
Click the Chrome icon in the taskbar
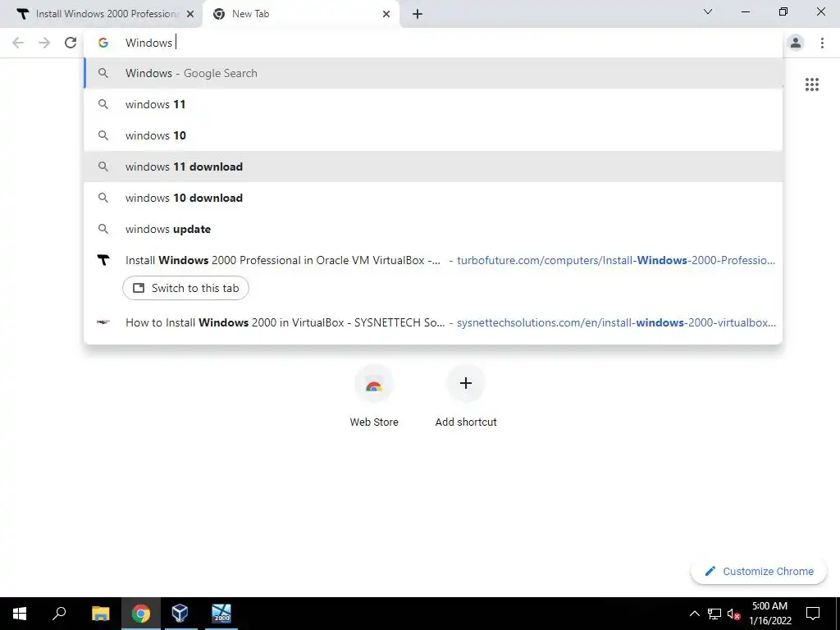[141, 614]
